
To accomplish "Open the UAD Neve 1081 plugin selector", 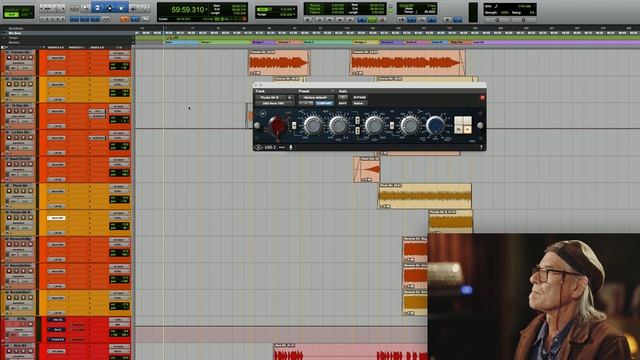I will tap(275, 103).
